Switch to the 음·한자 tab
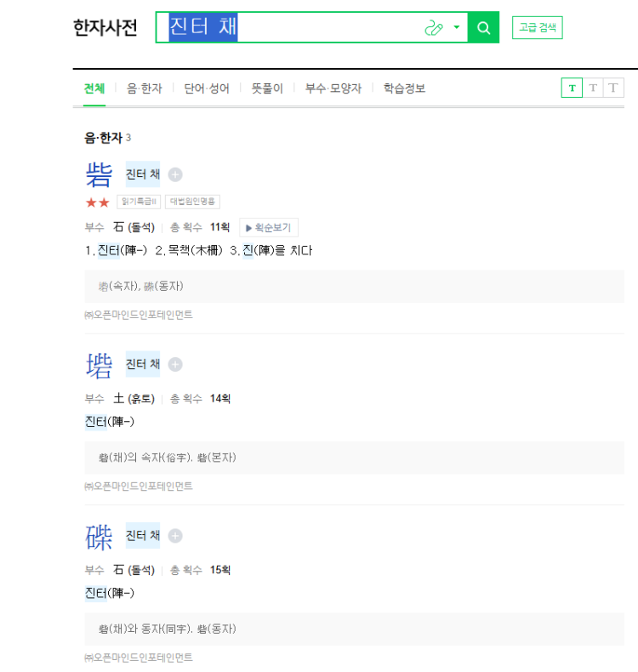Screen dimensions: 638x672 [145, 88]
